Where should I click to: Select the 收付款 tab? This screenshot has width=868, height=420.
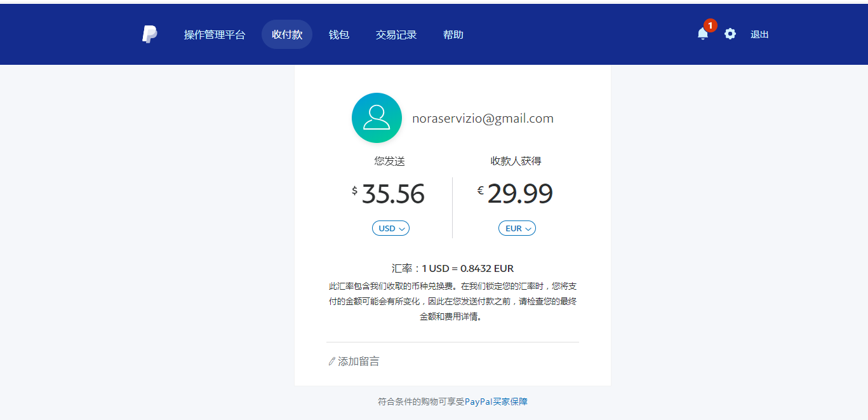[x=287, y=35]
